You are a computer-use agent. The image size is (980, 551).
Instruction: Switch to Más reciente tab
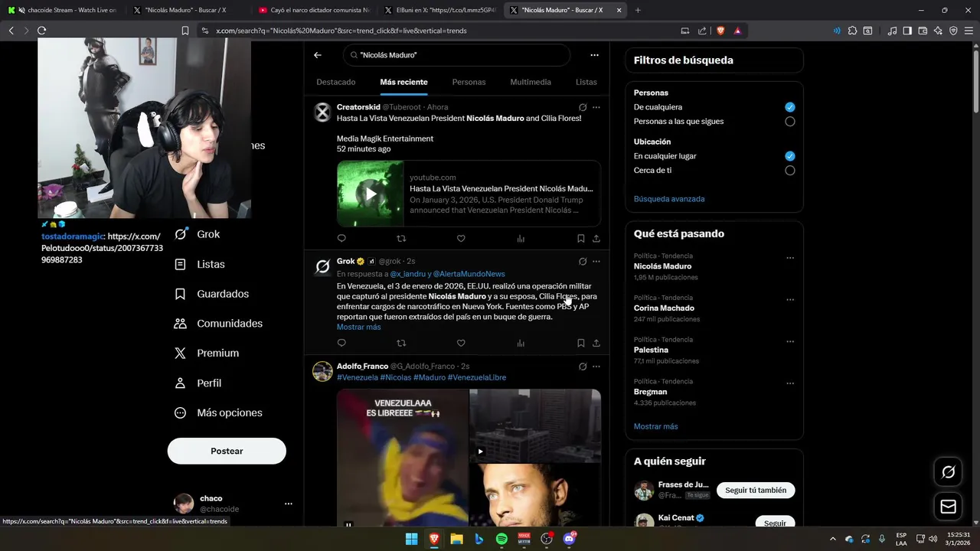coord(403,82)
